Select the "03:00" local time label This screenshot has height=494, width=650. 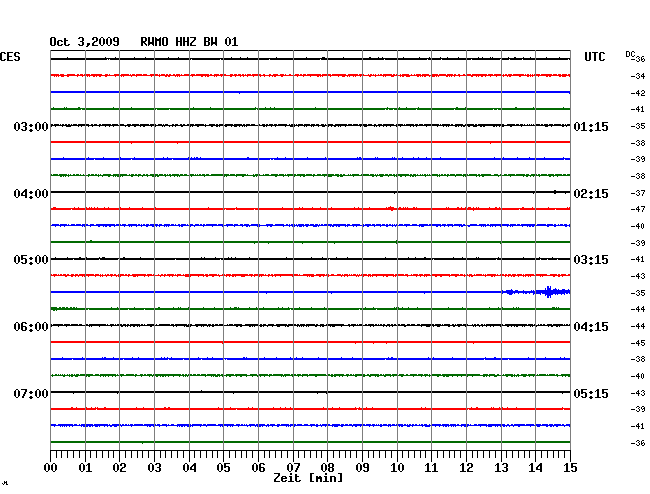click(x=31, y=126)
